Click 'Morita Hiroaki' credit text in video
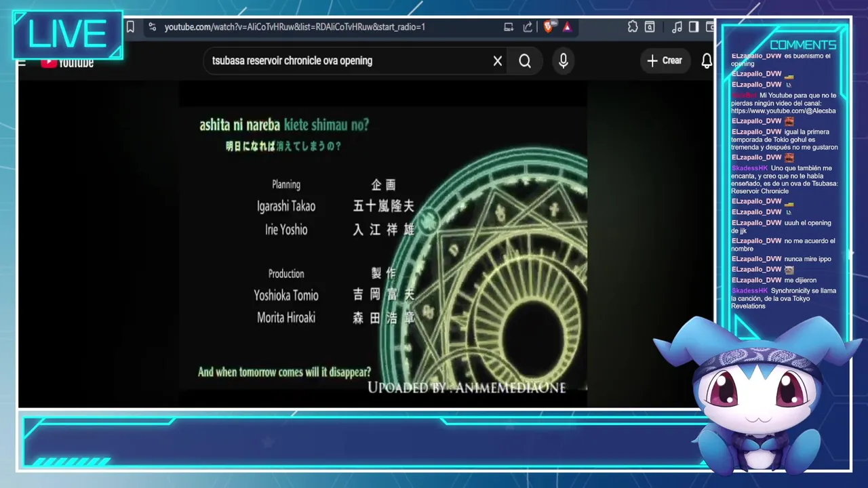The image size is (868, 488). click(286, 317)
